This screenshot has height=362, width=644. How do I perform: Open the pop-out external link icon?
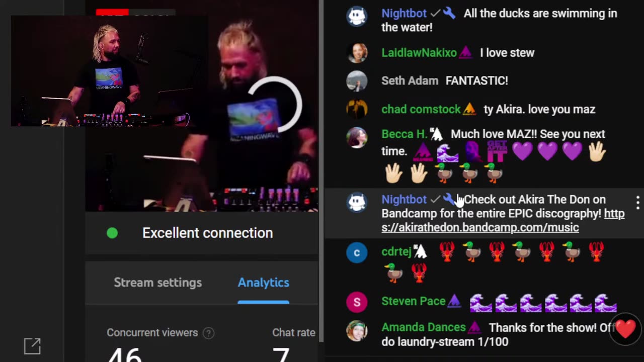[32, 346]
